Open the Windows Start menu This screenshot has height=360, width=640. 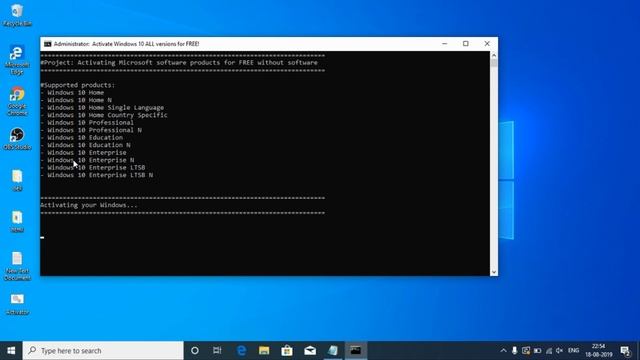pos(11,351)
